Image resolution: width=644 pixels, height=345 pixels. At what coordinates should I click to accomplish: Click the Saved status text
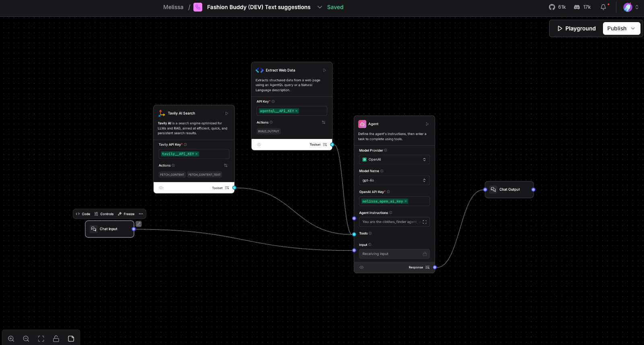[335, 7]
